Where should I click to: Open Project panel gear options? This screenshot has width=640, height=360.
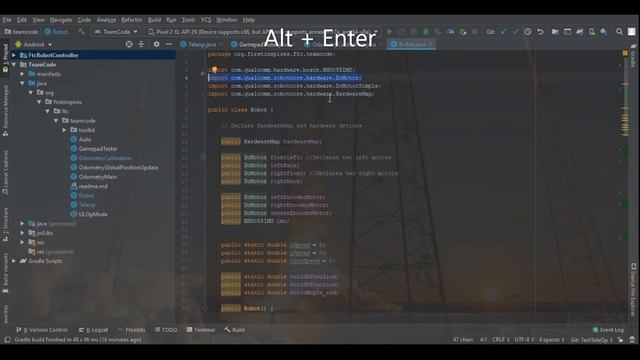pos(156,44)
